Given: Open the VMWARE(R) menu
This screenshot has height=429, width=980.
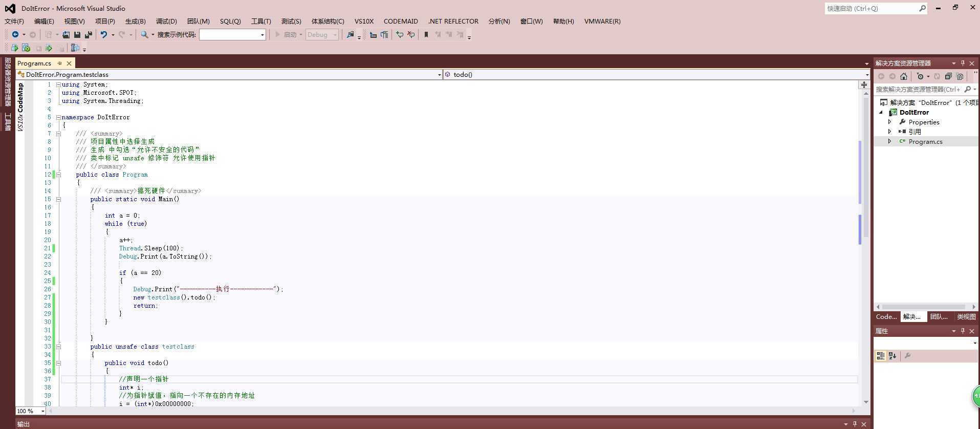Looking at the screenshot, I should click(602, 21).
